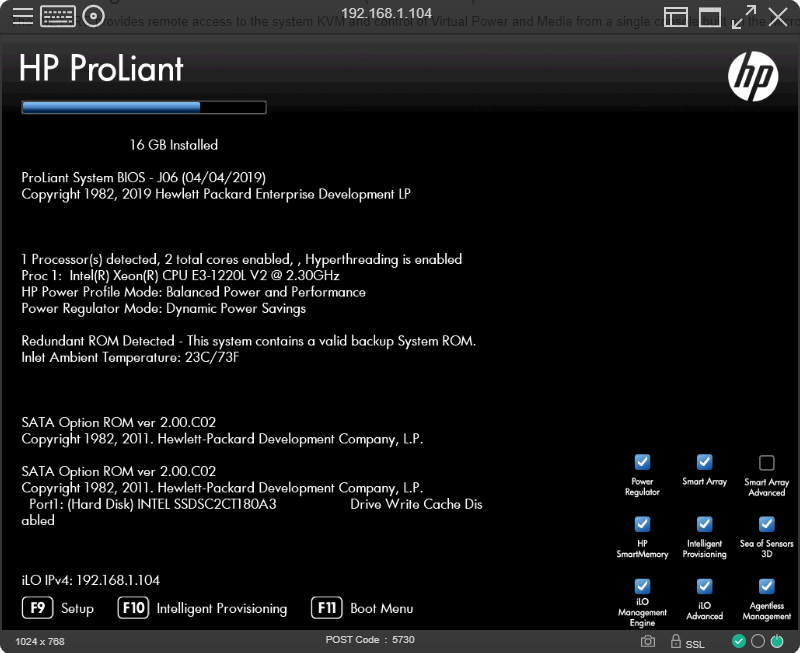
Task: Click the F10 Intelligent Provisioning key button
Action: tap(133, 608)
